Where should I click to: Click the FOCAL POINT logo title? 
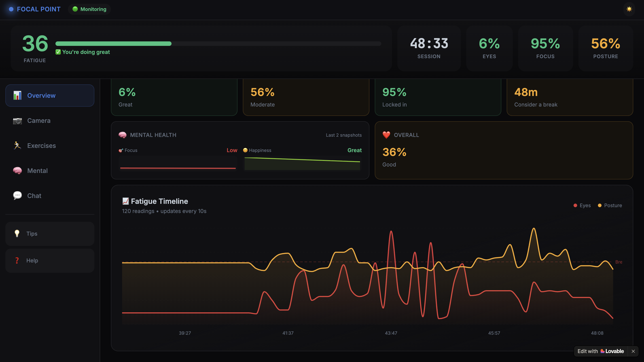point(38,9)
